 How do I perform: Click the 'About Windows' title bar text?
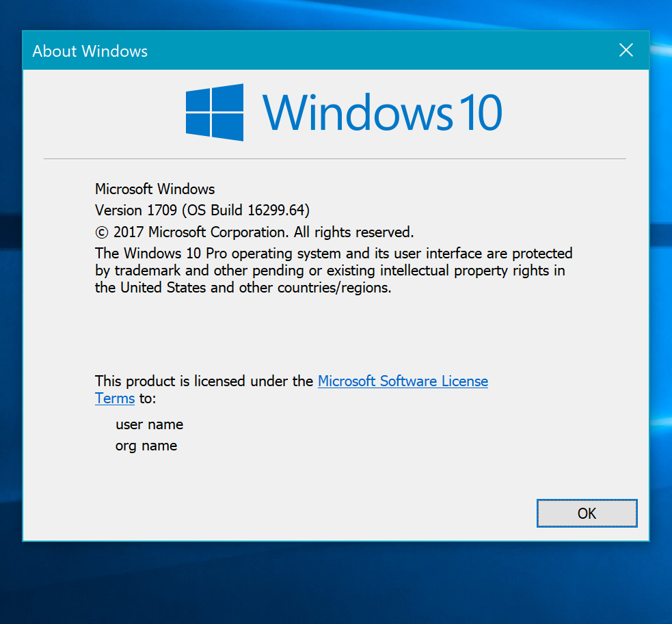click(x=90, y=51)
